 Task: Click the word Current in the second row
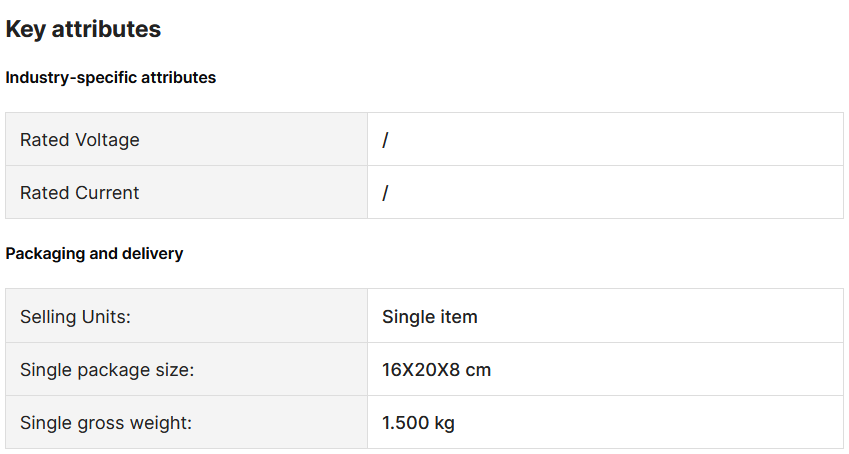pos(107,193)
